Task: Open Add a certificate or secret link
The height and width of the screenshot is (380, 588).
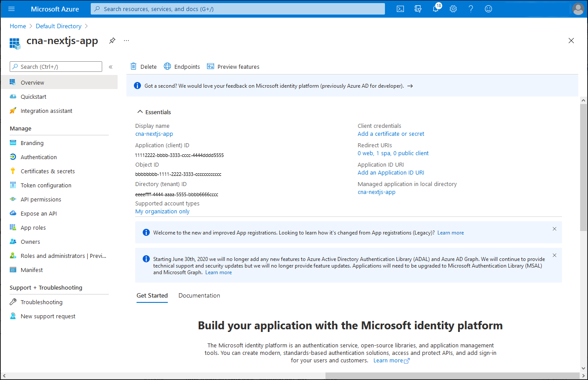Action: coord(391,134)
